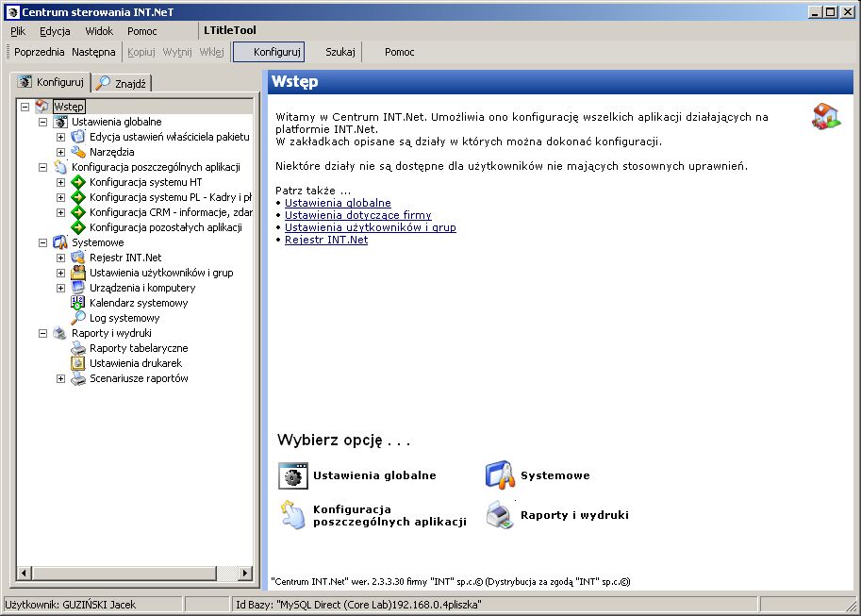Select Kalendarz systemowy in the tree
Viewport: 861px width, 616px height.
coord(139,303)
